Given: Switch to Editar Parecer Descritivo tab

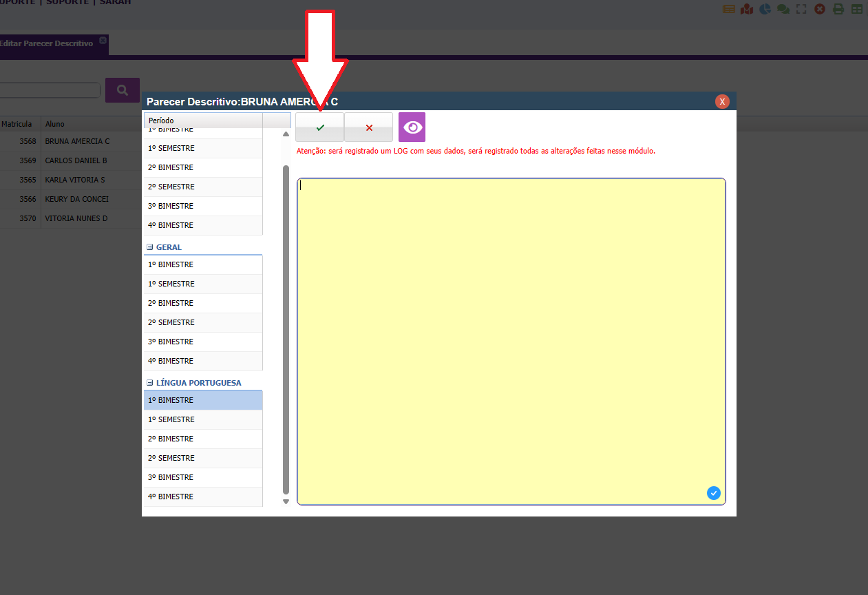Looking at the screenshot, I should (x=47, y=43).
